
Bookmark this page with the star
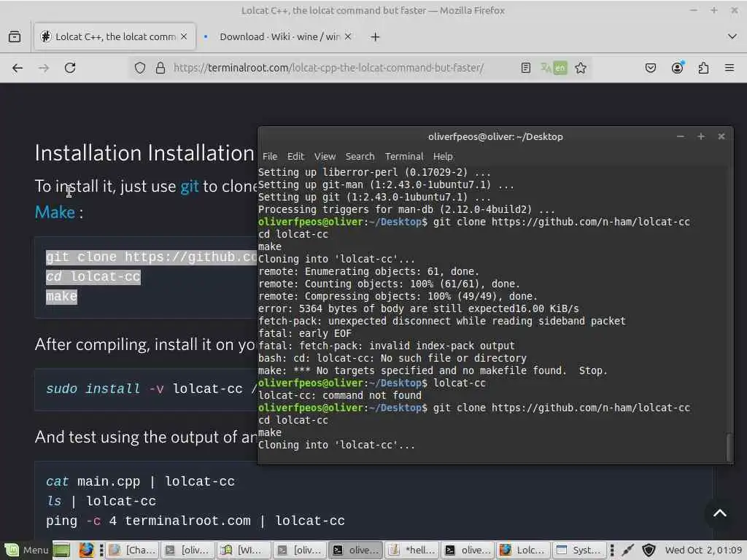pyautogui.click(x=580, y=68)
